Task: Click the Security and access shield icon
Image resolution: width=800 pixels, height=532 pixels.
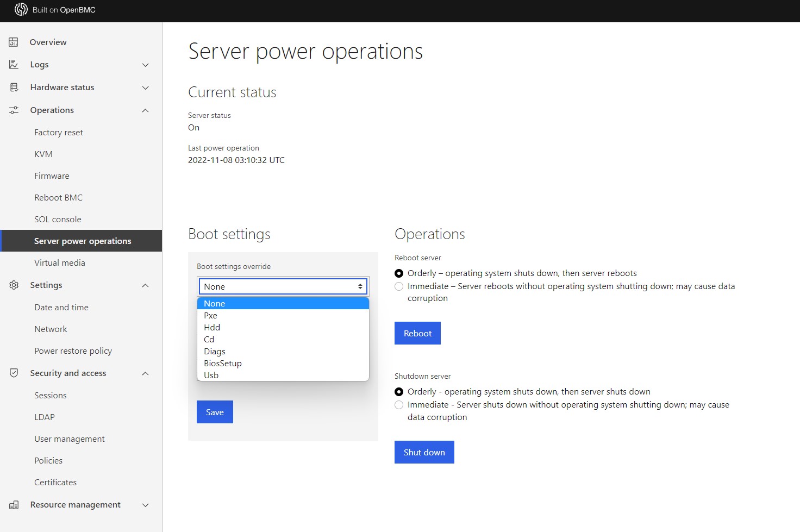Action: pyautogui.click(x=14, y=373)
